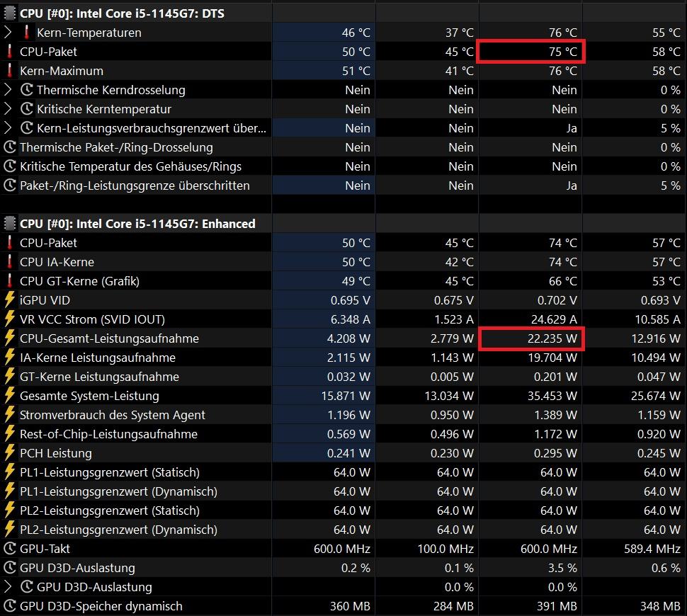This screenshot has height=616, width=687.
Task: Click thermometer icon beside CPU IA-Kerne
Action: (x=10, y=262)
